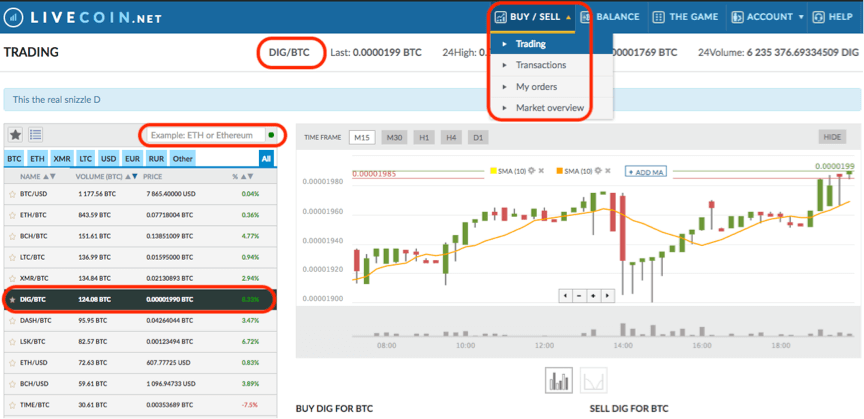Filter pairs by the Other tab

[x=182, y=159]
